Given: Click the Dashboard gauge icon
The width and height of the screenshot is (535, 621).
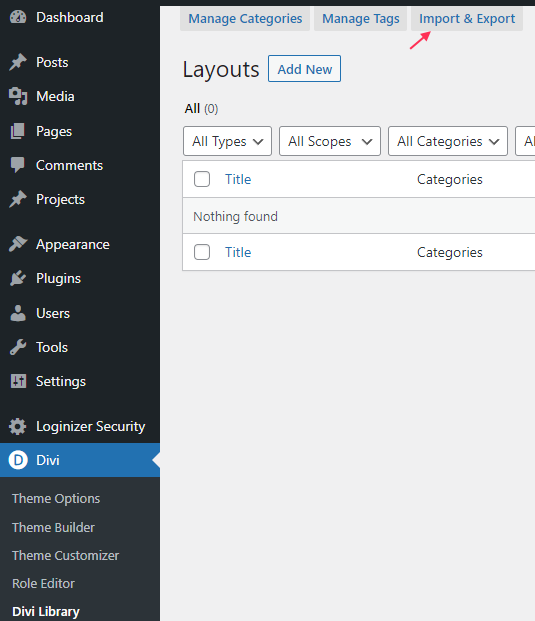Looking at the screenshot, I should coord(18,17).
